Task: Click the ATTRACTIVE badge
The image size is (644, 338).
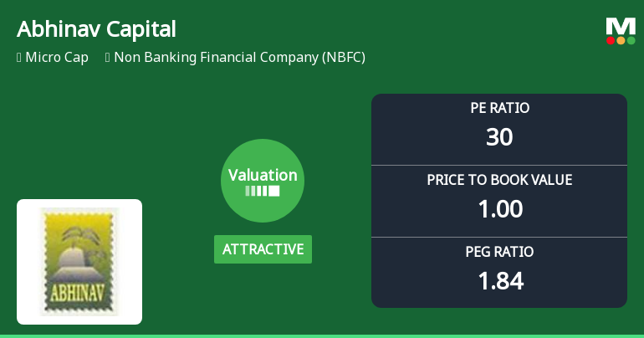Action: [263, 249]
